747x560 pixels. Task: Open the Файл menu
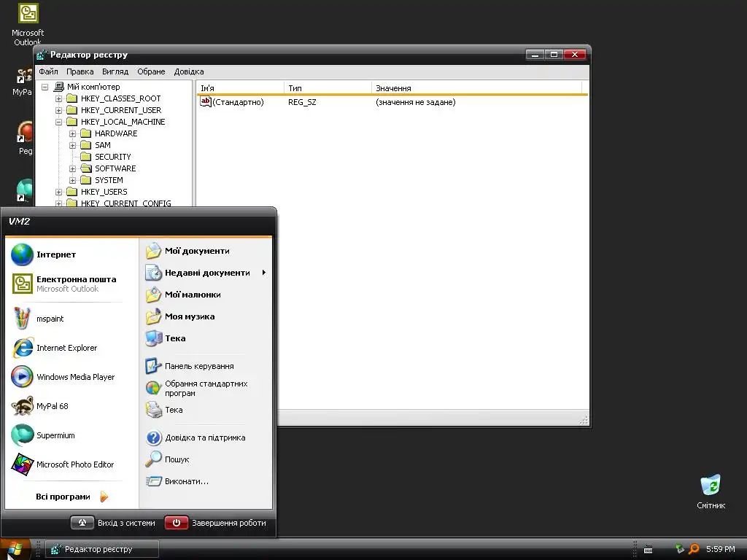coord(48,71)
